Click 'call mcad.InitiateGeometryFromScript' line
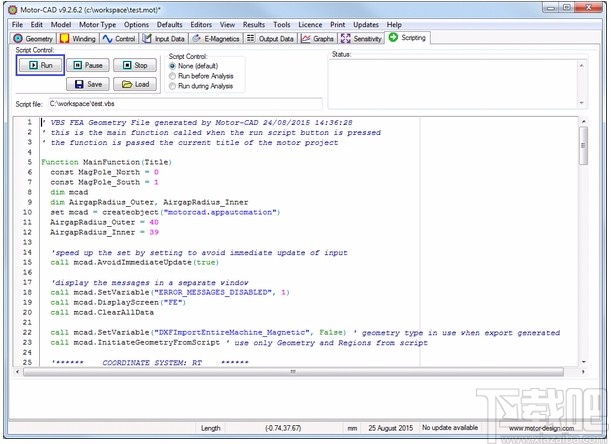Image resolution: width=611 pixels, height=444 pixels. [x=135, y=343]
